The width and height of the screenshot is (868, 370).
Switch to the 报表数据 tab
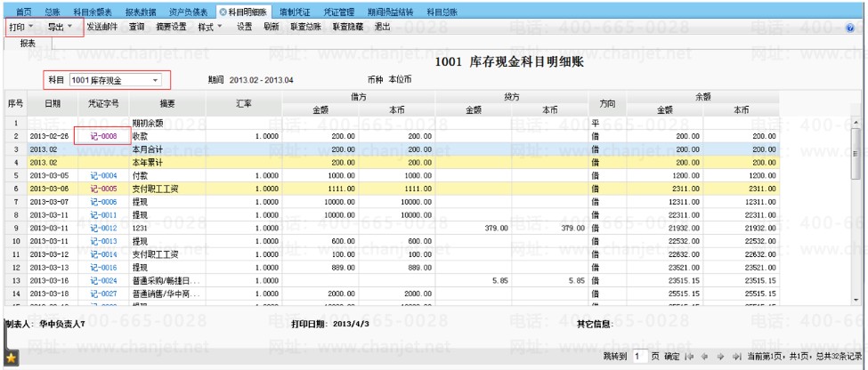141,12
